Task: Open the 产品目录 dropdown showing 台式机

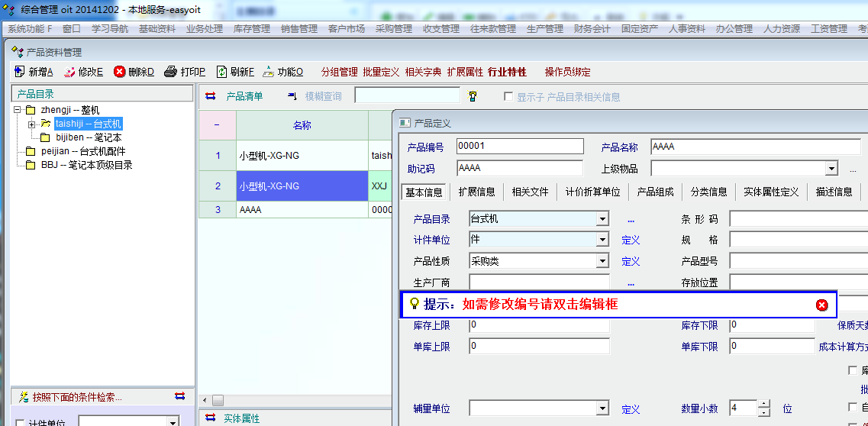Action: click(602, 219)
